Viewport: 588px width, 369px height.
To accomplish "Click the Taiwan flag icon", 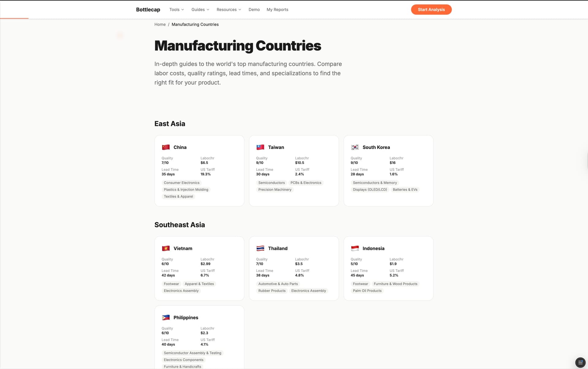I will (260, 147).
